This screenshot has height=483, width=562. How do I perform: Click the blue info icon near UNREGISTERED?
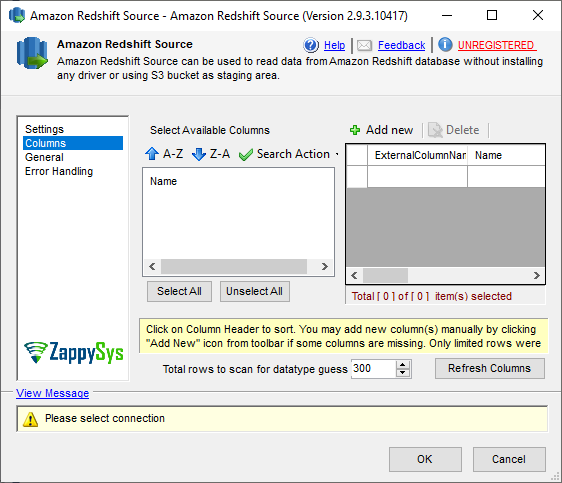click(x=445, y=44)
